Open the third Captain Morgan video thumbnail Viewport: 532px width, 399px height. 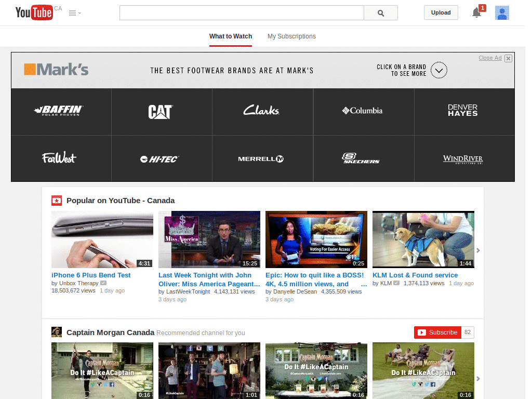316,370
